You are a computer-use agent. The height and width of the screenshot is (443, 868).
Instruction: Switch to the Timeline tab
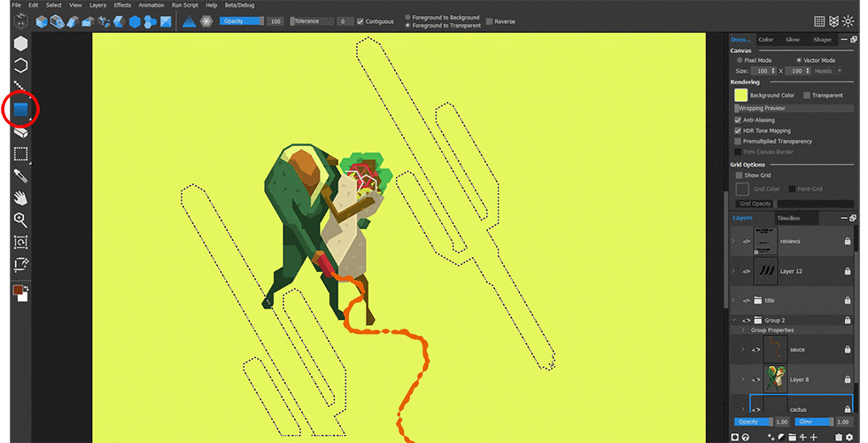click(788, 218)
